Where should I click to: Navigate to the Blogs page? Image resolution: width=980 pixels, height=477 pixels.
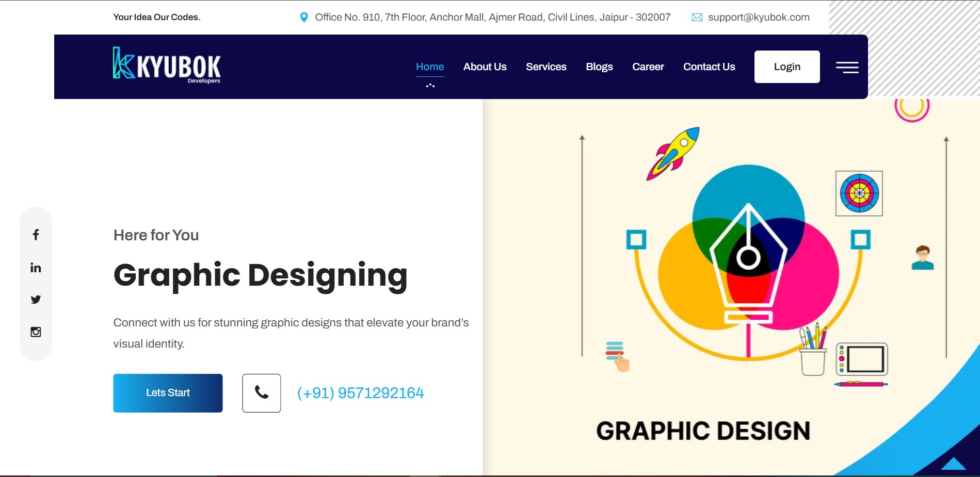pos(599,67)
